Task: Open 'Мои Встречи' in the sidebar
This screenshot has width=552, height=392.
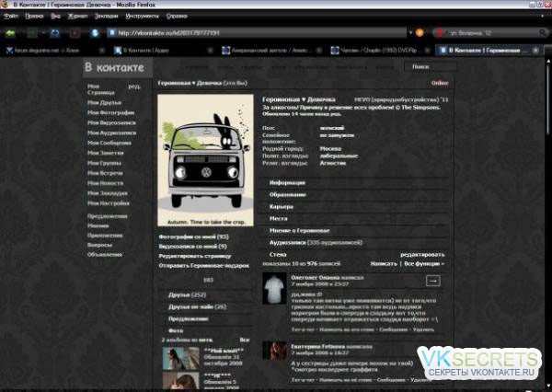Action: click(x=105, y=173)
